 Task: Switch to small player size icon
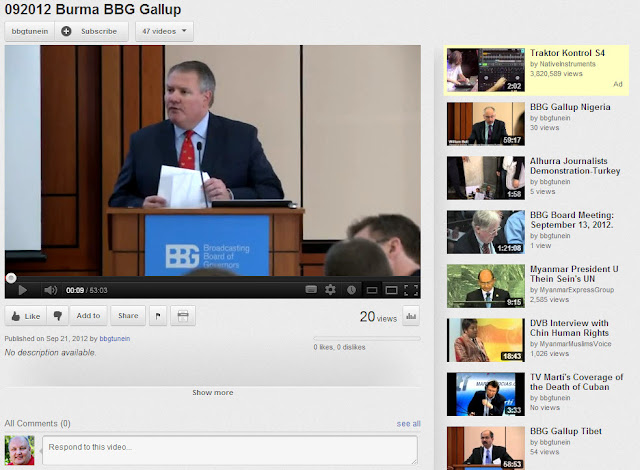tap(372, 290)
